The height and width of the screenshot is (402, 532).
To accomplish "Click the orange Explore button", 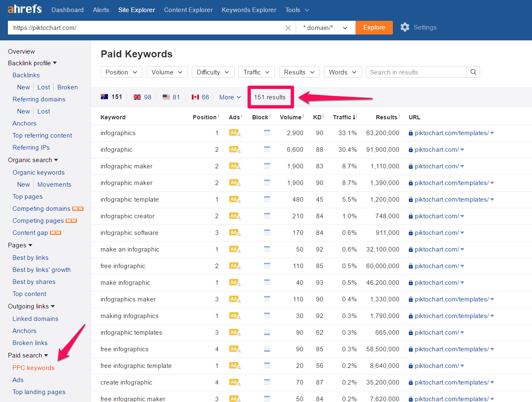I will coord(374,27).
